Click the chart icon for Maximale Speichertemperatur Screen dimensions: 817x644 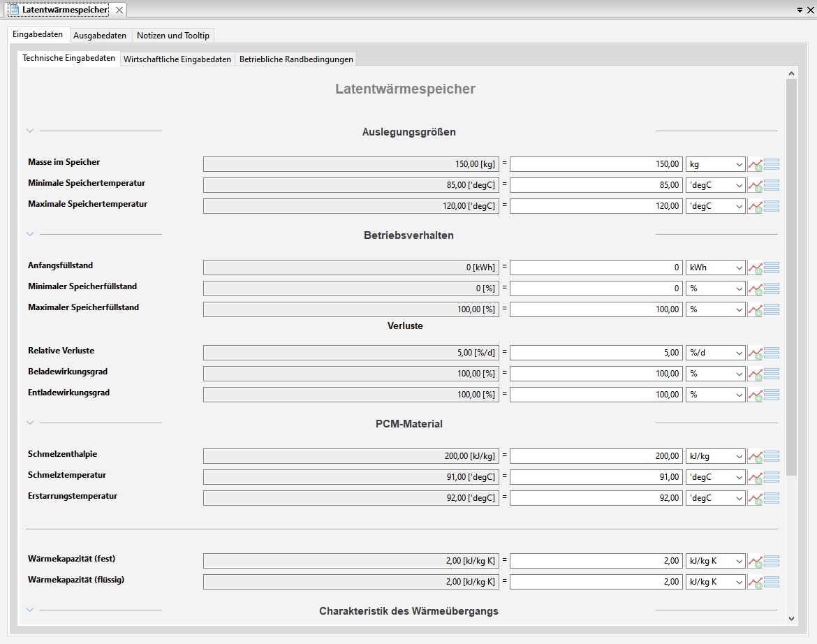tap(755, 206)
